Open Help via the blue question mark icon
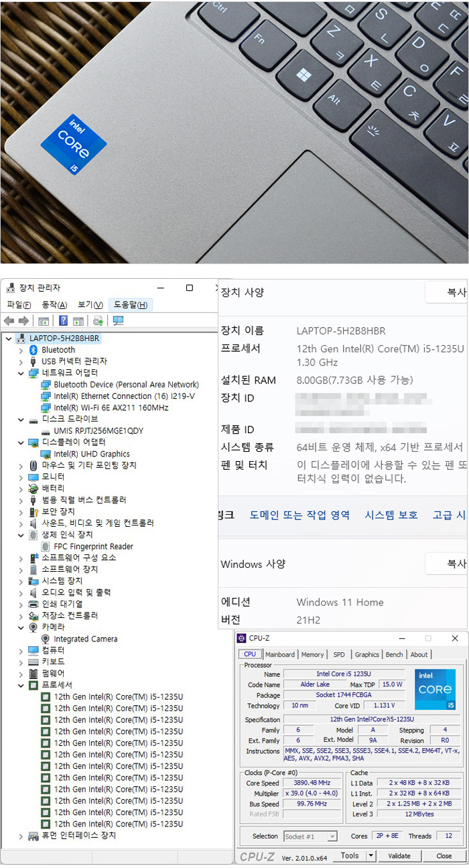Screen dimensions: 469x868 pos(64,321)
